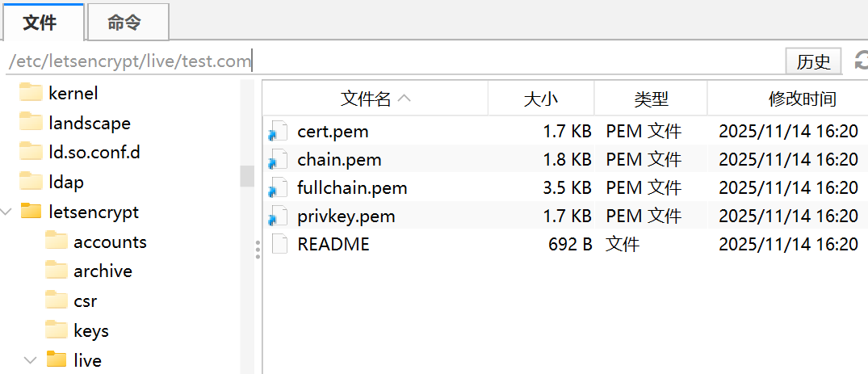Click the cert.pem file icon
The height and width of the screenshot is (374, 868).
[x=279, y=131]
